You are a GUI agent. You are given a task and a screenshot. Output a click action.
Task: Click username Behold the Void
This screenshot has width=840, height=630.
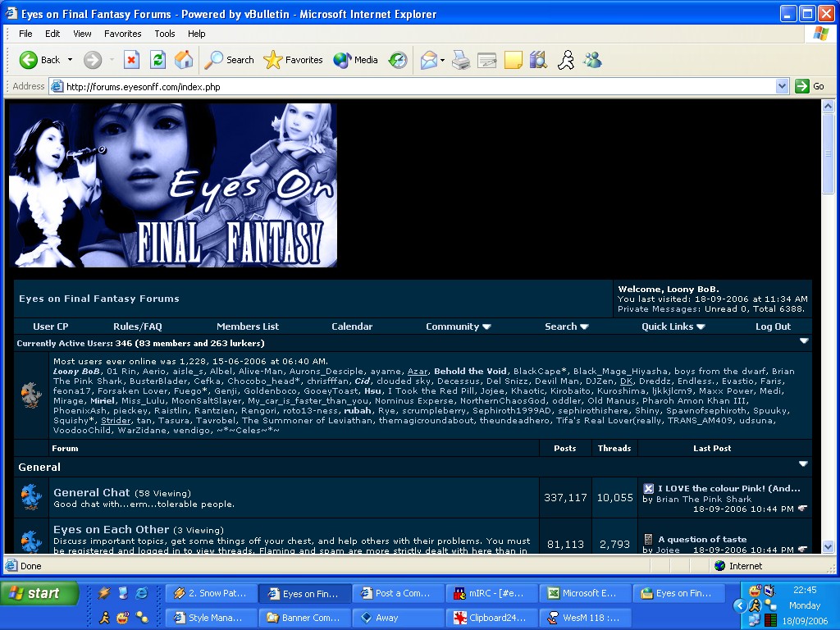[470, 372]
